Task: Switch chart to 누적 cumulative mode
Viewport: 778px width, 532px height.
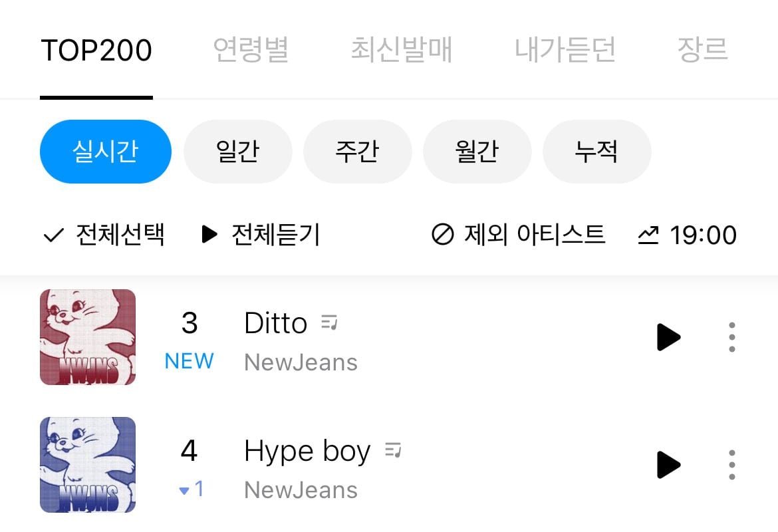Action: pyautogui.click(x=597, y=151)
